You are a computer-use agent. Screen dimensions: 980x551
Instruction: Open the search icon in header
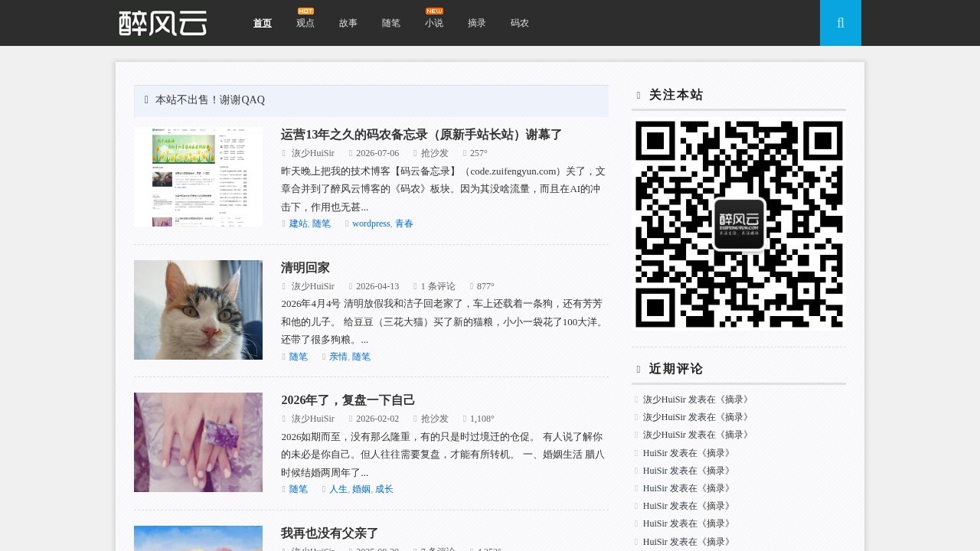pos(841,23)
